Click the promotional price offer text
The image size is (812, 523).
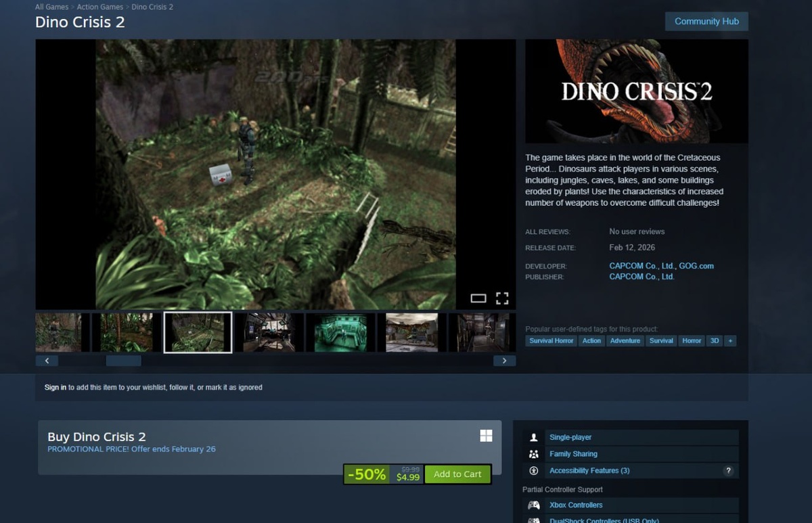point(131,449)
